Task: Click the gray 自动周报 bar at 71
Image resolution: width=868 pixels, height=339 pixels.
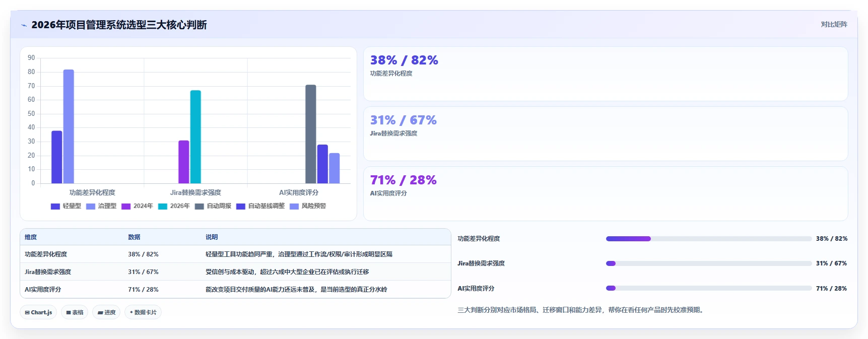Action: 311,134
